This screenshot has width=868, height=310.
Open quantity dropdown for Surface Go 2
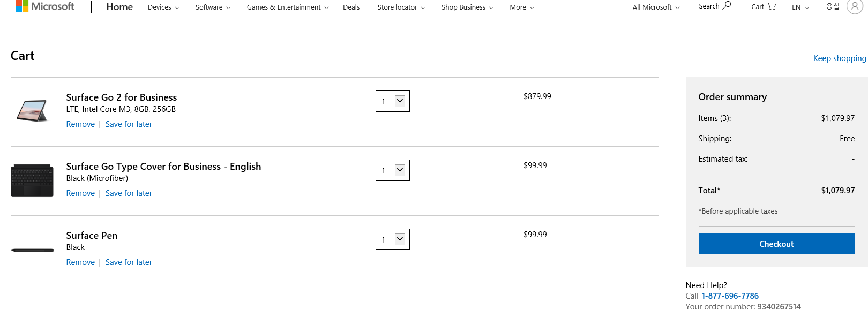[x=393, y=101]
